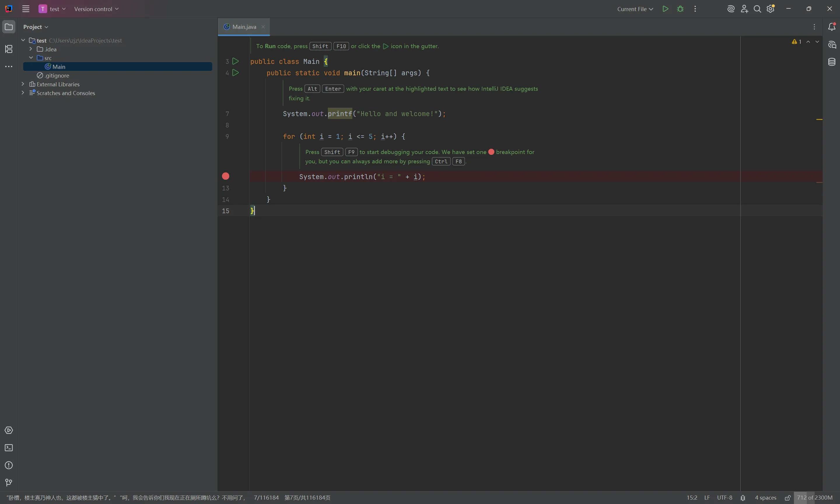
Task: Start debugging with the bug icon
Action: click(680, 9)
